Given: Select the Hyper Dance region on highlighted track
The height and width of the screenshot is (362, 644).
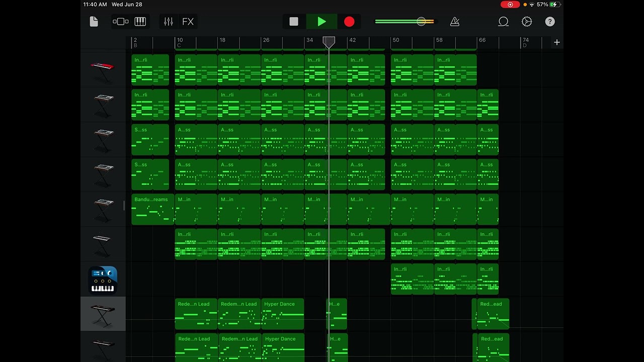Looking at the screenshot, I should click(282, 314).
